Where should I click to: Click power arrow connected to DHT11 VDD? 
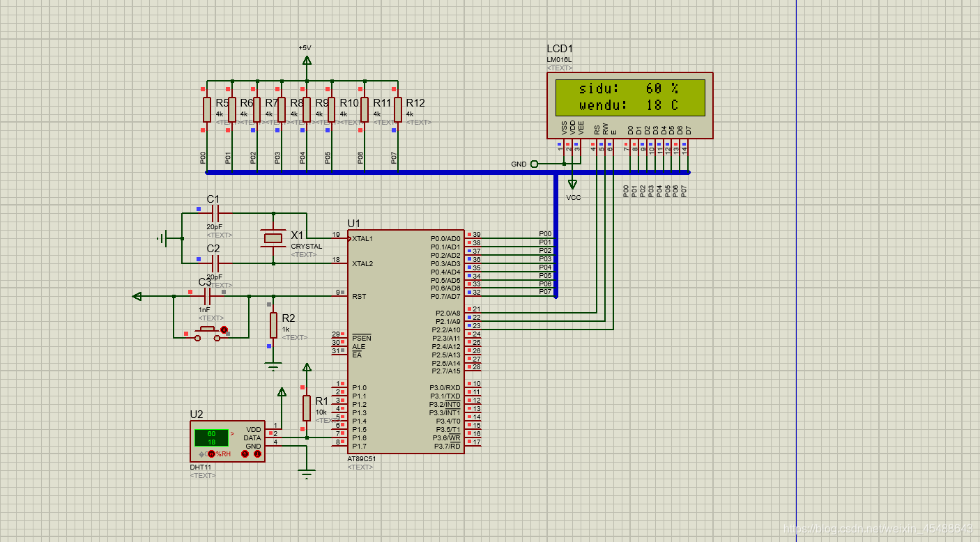pyautogui.click(x=282, y=392)
